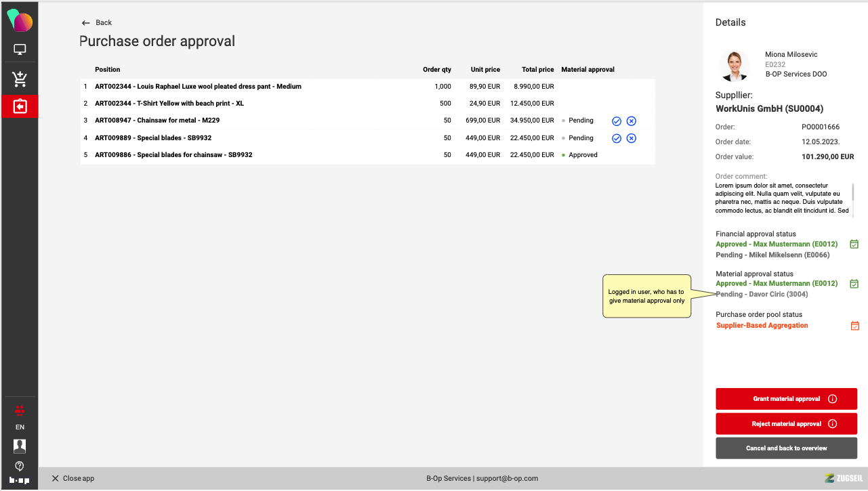Switch language using the EN selector
The height and width of the screenshot is (491, 868).
tap(20, 427)
